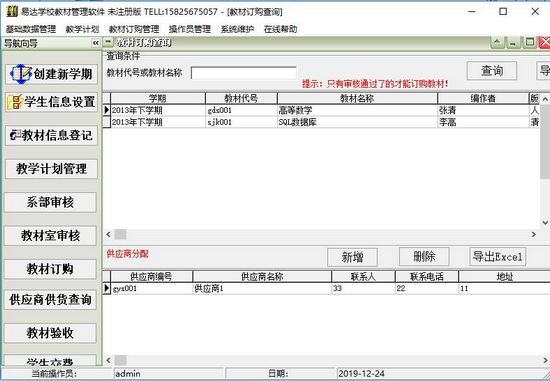Image resolution: width=550 pixels, height=381 pixels.
Task: Click author cell 张清
Action: tap(483, 111)
